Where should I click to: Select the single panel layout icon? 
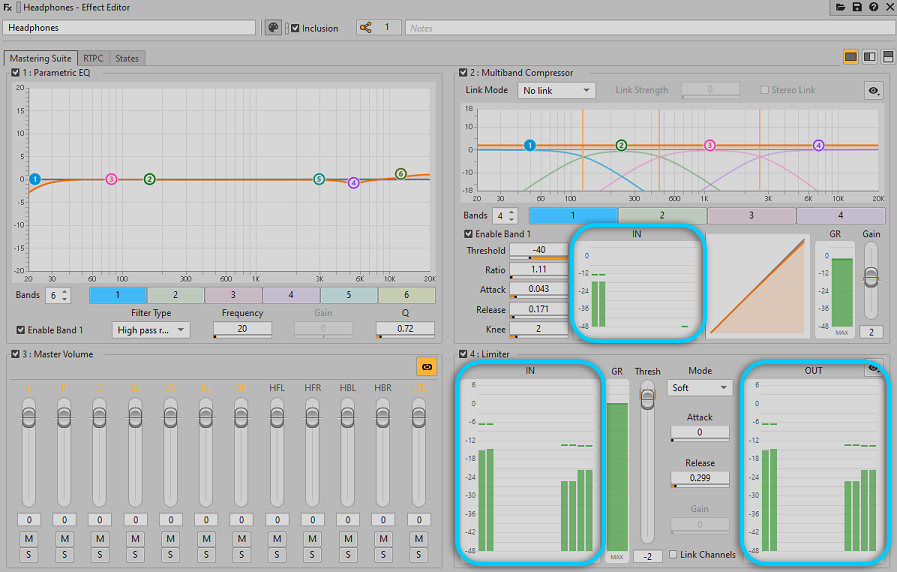click(x=851, y=57)
